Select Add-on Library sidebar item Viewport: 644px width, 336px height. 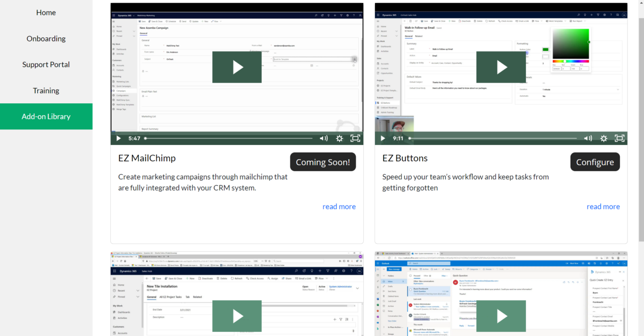(46, 116)
